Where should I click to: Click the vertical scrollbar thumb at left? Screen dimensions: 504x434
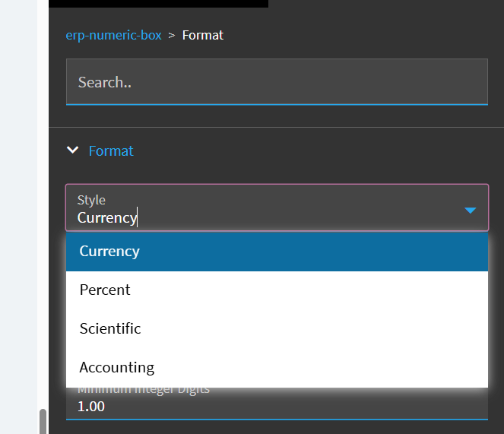[43, 422]
